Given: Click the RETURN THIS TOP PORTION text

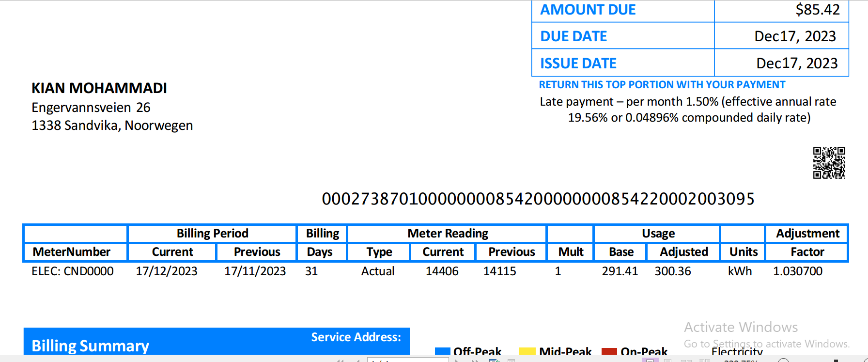Looking at the screenshot, I should click(x=662, y=84).
